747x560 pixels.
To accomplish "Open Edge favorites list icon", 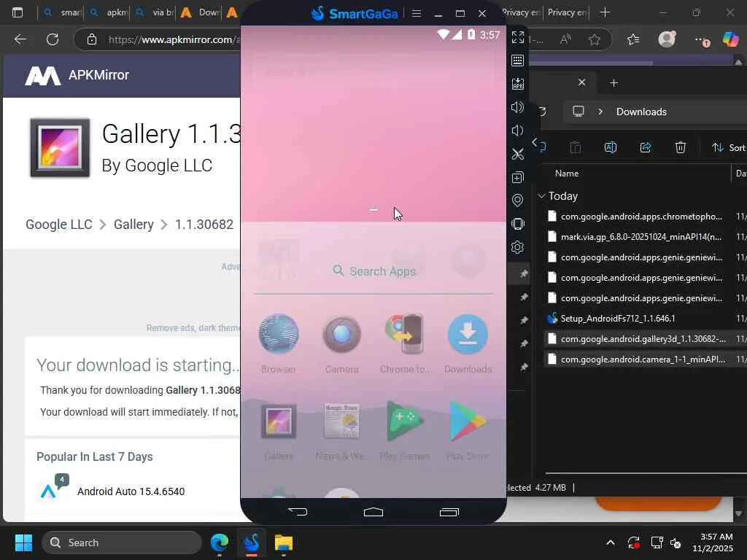I will point(633,39).
